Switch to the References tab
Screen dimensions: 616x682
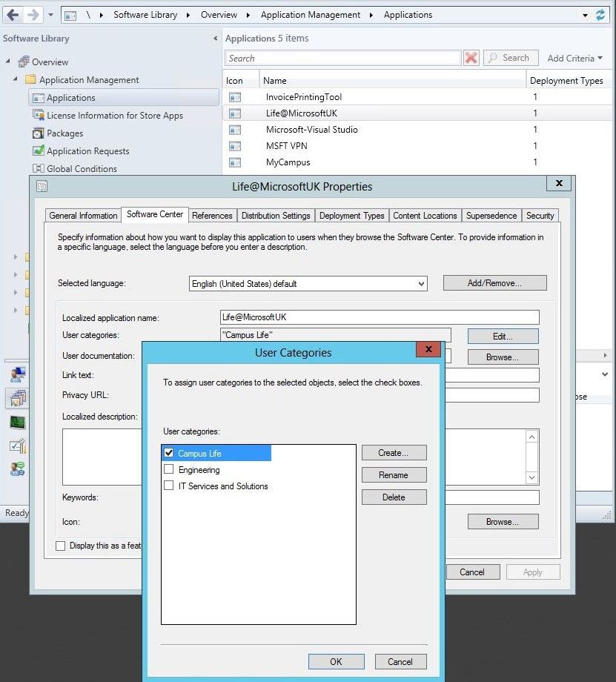(x=212, y=216)
